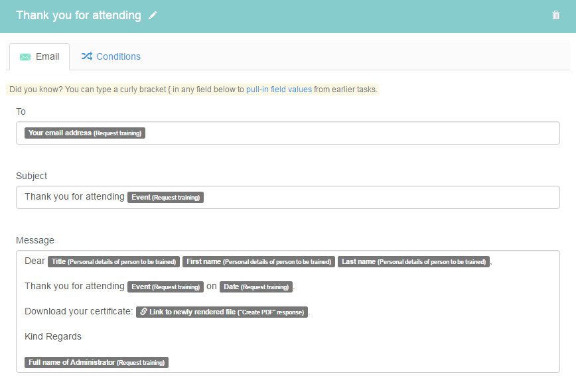576x392 pixels.
Task: Select the Event token in message body
Action: (165, 287)
